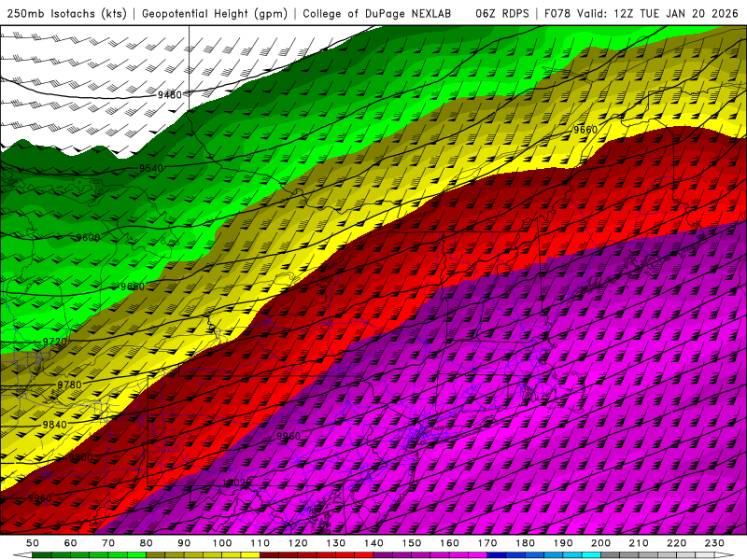Click the 150 value on color scale
Image resolution: width=747 pixels, height=560 pixels.
(412, 543)
